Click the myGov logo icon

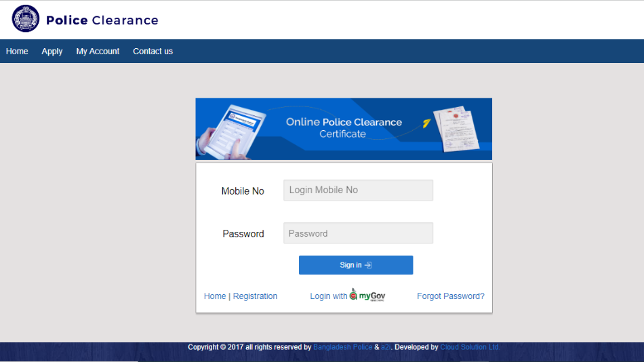pyautogui.click(x=367, y=295)
